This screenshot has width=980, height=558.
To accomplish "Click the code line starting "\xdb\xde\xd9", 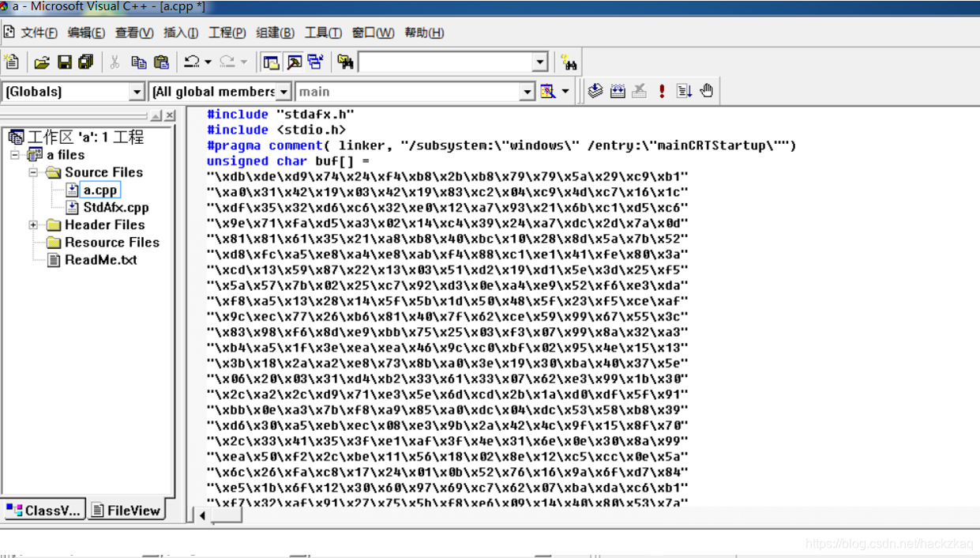I will [448, 176].
